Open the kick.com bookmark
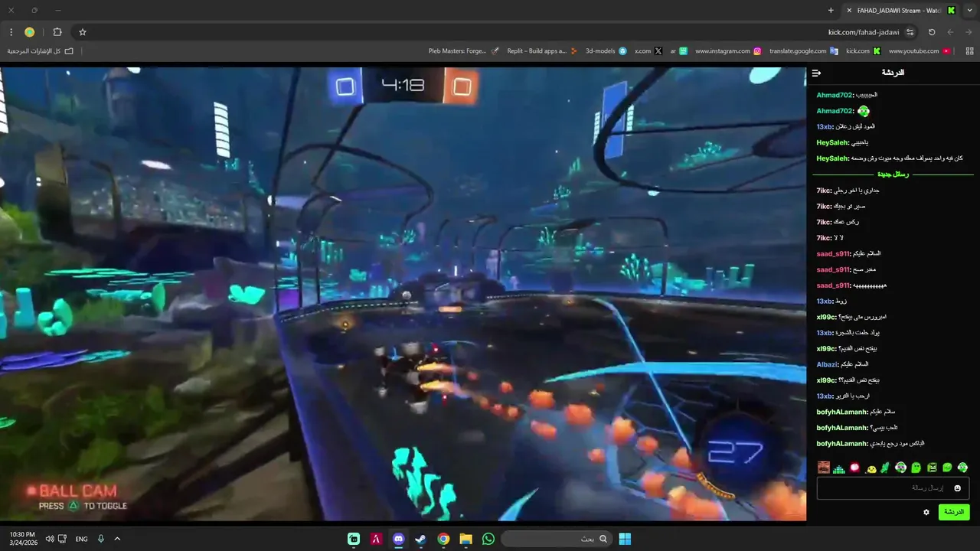Image resolution: width=980 pixels, height=551 pixels. pyautogui.click(x=864, y=51)
